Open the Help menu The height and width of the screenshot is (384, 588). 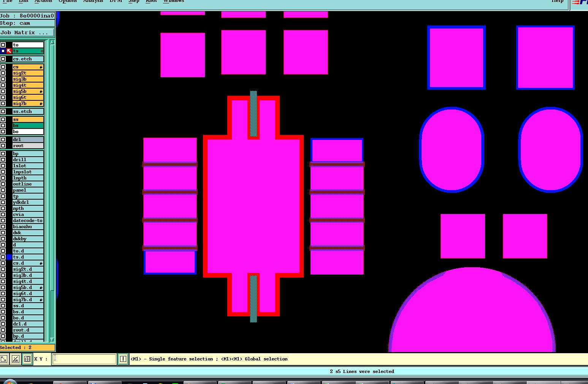coord(558,1)
